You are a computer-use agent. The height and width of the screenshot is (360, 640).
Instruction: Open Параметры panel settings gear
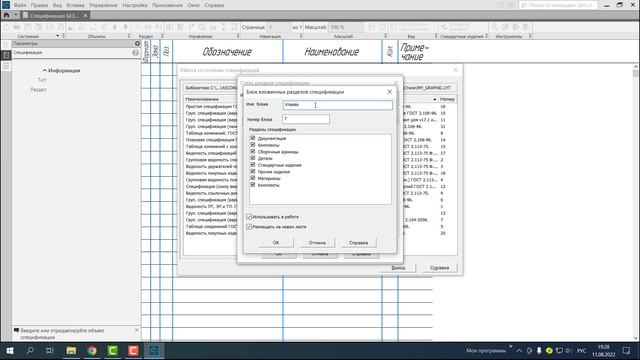pyautogui.click(x=138, y=43)
